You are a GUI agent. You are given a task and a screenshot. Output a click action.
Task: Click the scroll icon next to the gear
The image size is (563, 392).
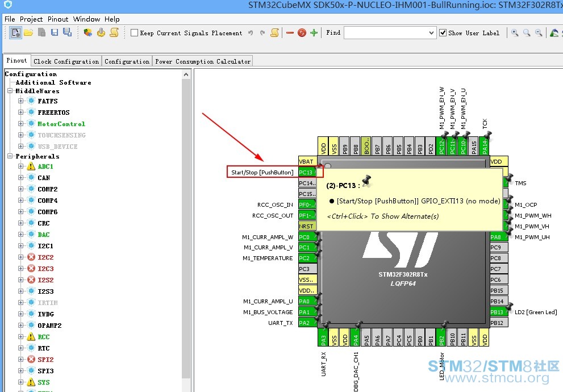click(x=114, y=33)
